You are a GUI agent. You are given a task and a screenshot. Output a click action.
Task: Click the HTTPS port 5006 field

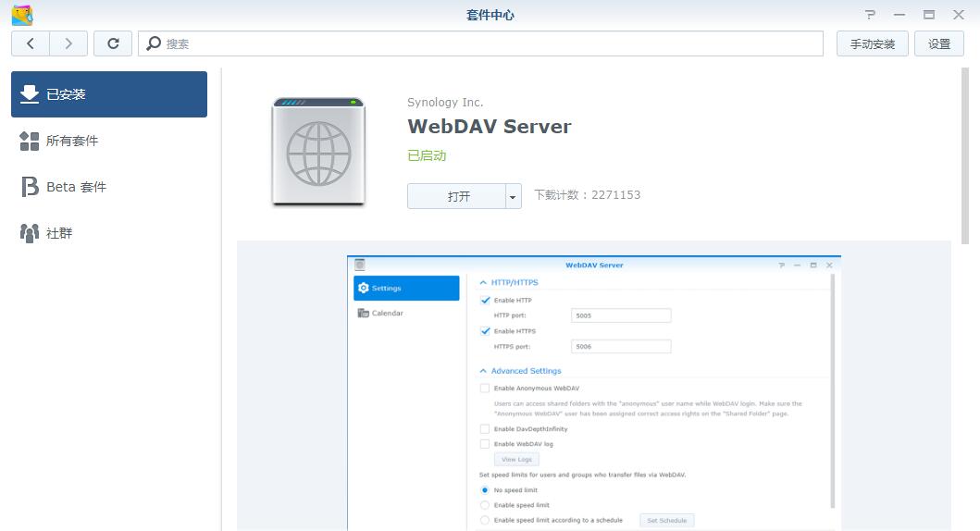(x=621, y=346)
